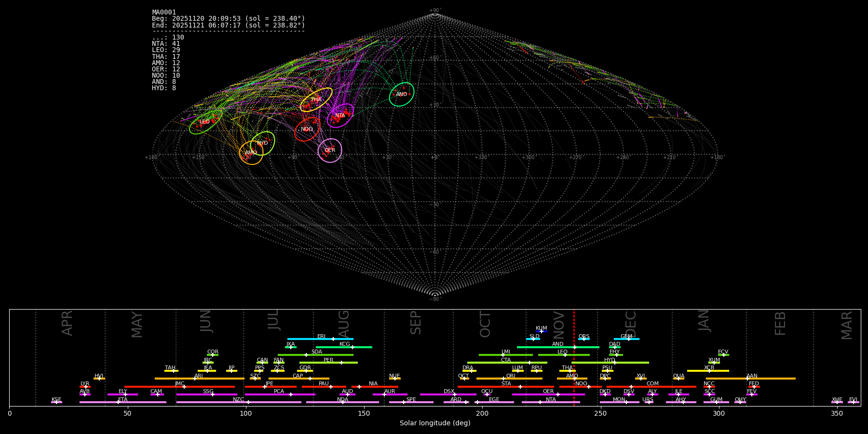Select the PER shower bar in timeline
This screenshot has height=434, width=868.
click(x=328, y=363)
